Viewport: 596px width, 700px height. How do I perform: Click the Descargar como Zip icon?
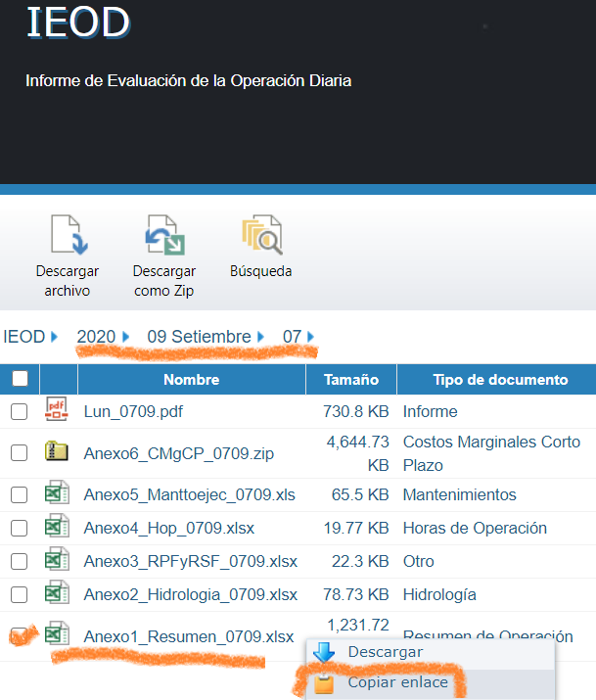tap(164, 235)
